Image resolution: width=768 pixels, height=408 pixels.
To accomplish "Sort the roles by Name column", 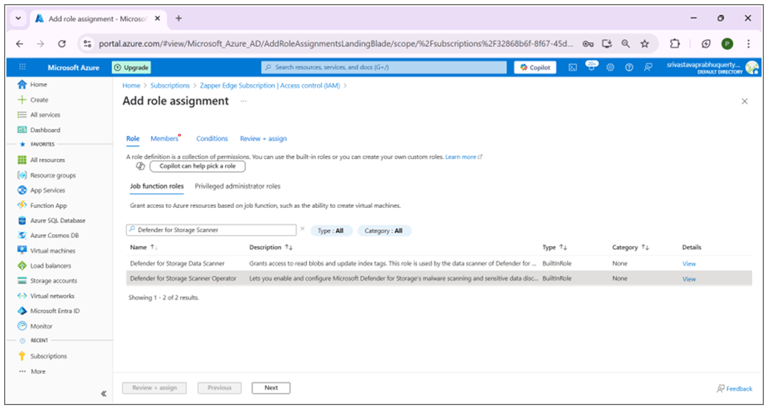I will click(144, 247).
